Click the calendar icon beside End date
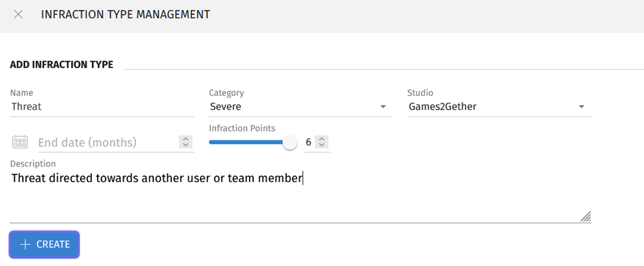 [20, 142]
